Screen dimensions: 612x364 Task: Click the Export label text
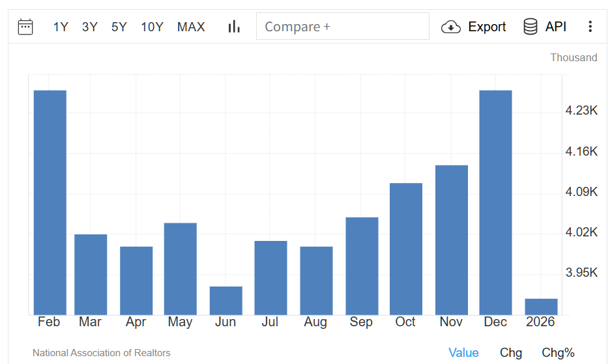(487, 27)
